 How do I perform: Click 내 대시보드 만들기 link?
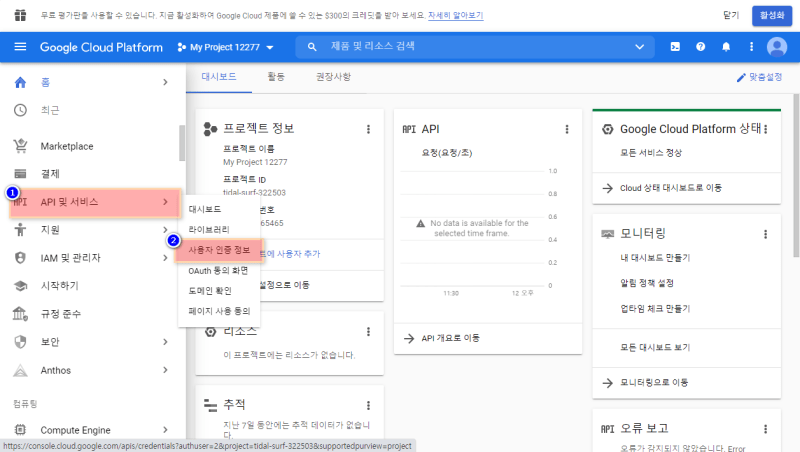pos(655,258)
